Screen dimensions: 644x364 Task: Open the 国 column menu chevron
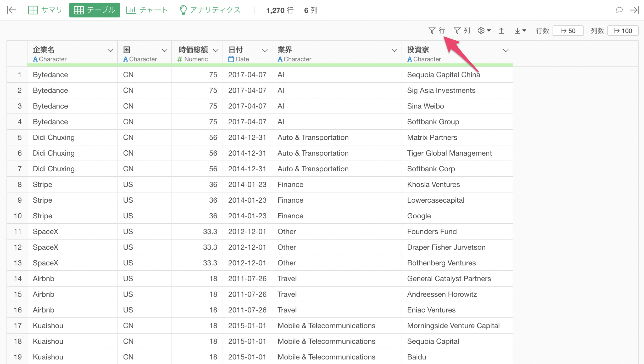[x=164, y=50]
